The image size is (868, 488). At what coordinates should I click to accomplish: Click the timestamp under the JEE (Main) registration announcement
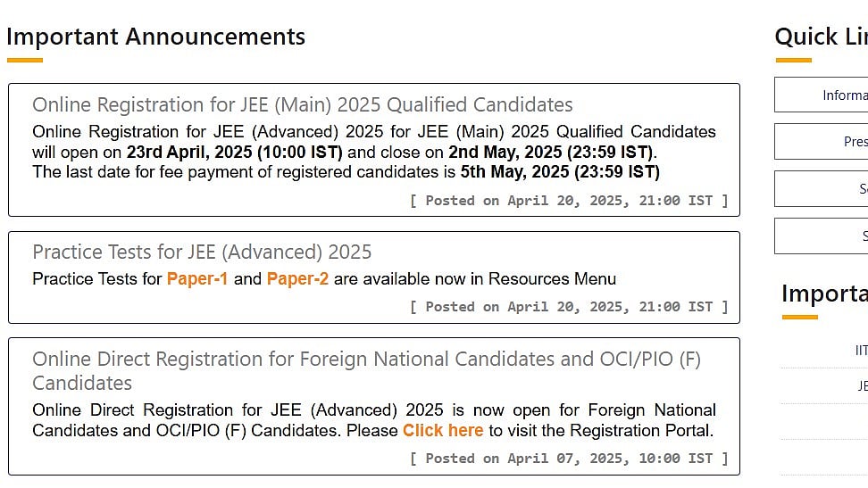click(569, 201)
